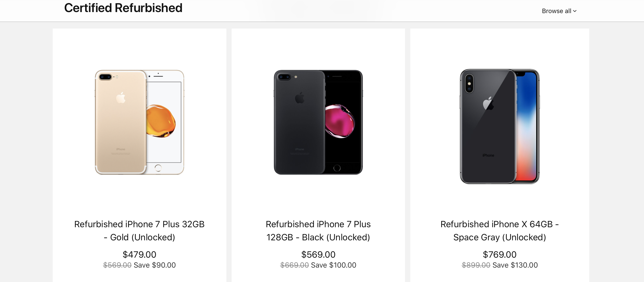Viewport: 644px width, 282px height.
Task: Click the $769.00 price
Action: click(500, 254)
